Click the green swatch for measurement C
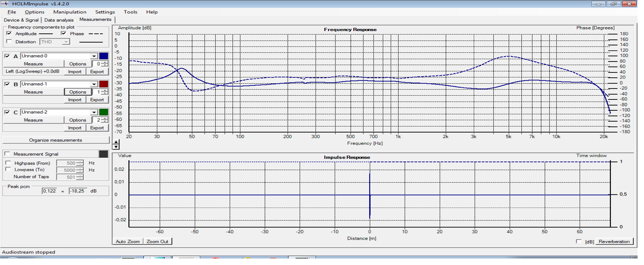 coord(104,112)
